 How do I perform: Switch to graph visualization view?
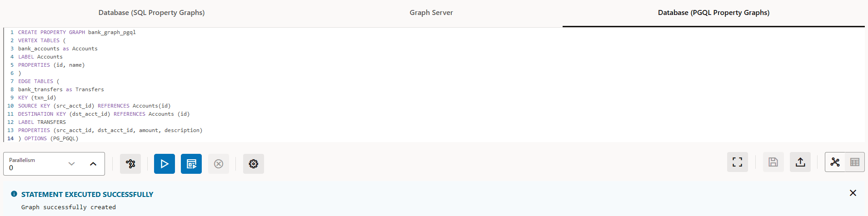point(835,162)
